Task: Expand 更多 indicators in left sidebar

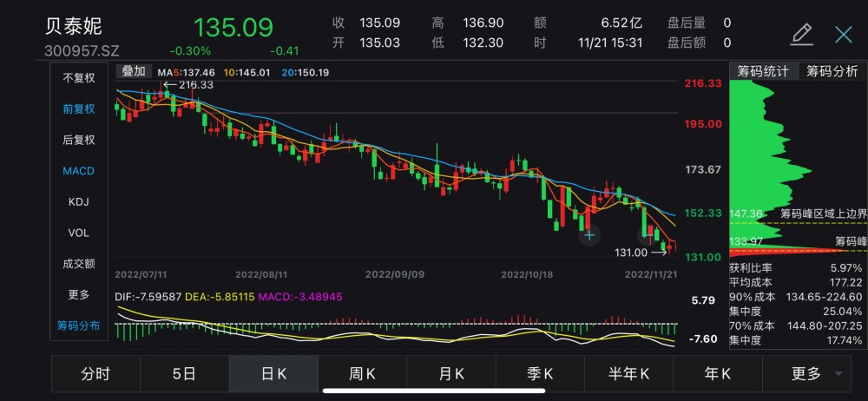Action: pyautogui.click(x=78, y=294)
